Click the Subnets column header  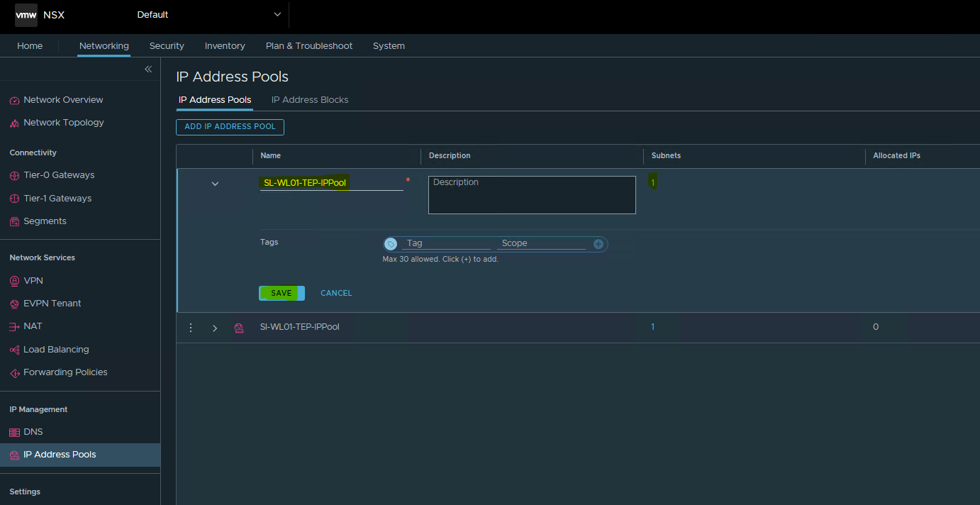coord(666,155)
